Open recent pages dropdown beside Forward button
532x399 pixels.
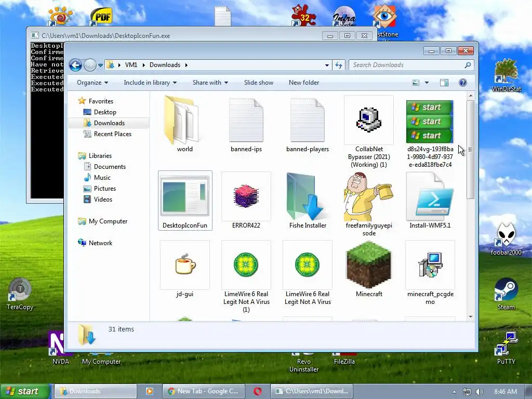(x=100, y=65)
